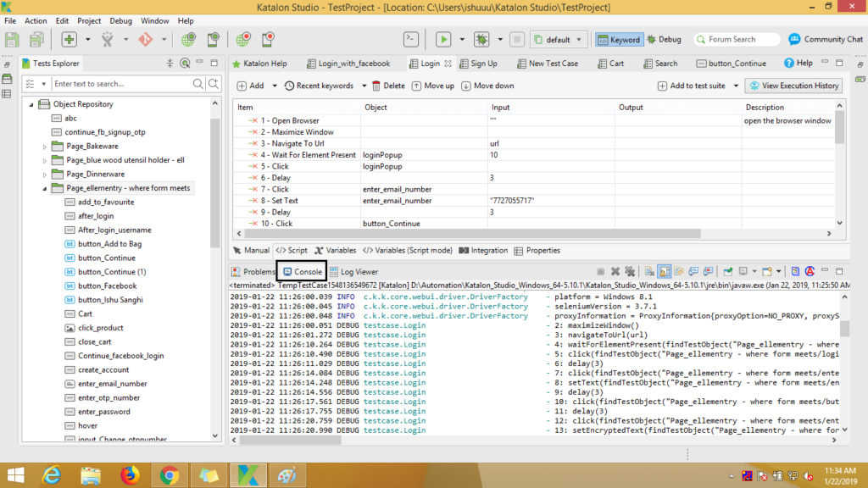Toggle step 1 - Open Browser enabled marker
Image resolution: width=868 pixels, height=488 pixels.
click(x=253, y=120)
